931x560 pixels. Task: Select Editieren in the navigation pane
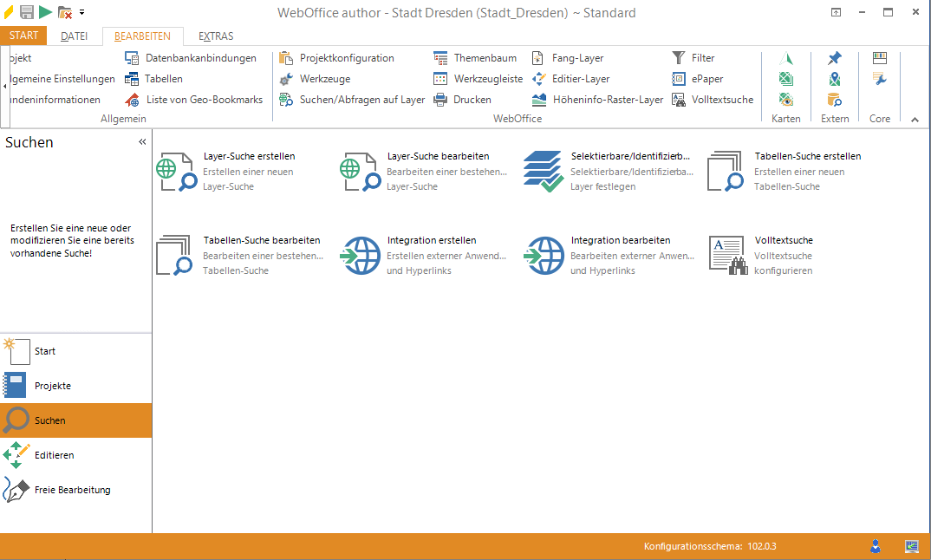[54, 455]
